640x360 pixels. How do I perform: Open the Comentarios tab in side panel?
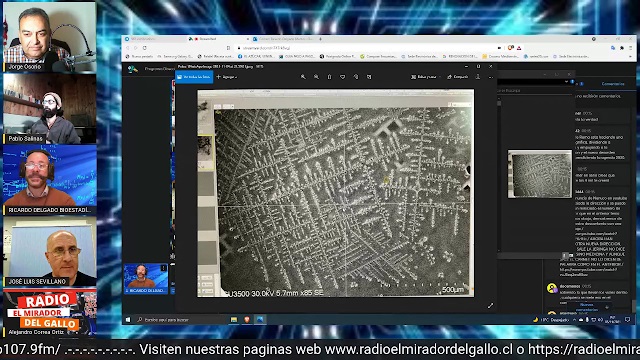(x=613, y=84)
